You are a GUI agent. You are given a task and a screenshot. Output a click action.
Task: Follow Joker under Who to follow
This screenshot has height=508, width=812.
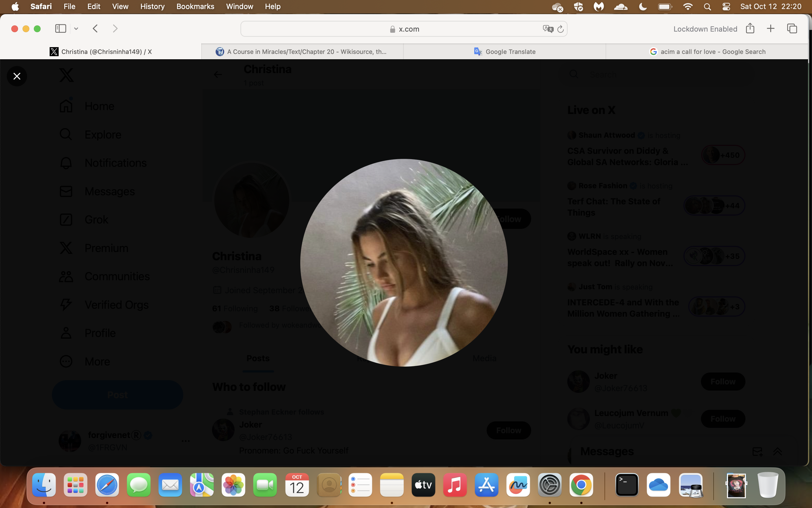click(x=509, y=430)
